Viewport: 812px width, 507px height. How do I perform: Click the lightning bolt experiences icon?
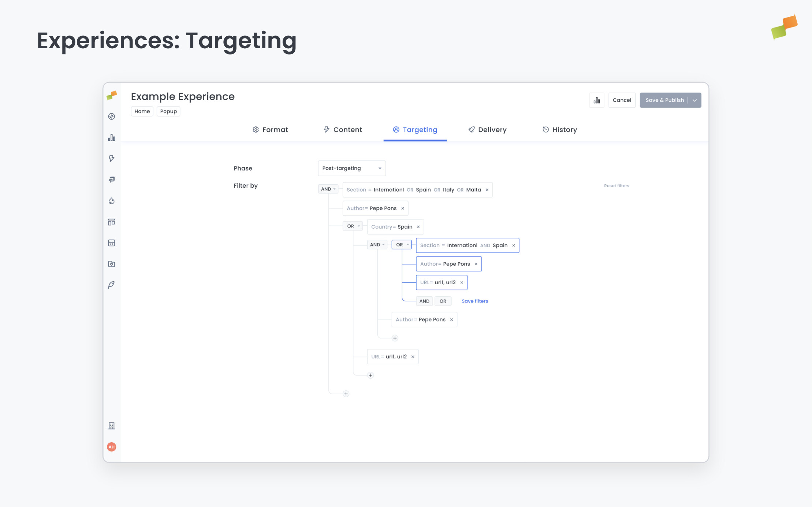(x=112, y=158)
